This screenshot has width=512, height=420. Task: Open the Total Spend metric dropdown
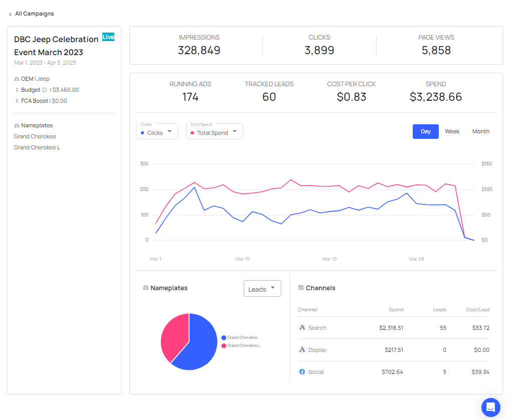pyautogui.click(x=214, y=131)
